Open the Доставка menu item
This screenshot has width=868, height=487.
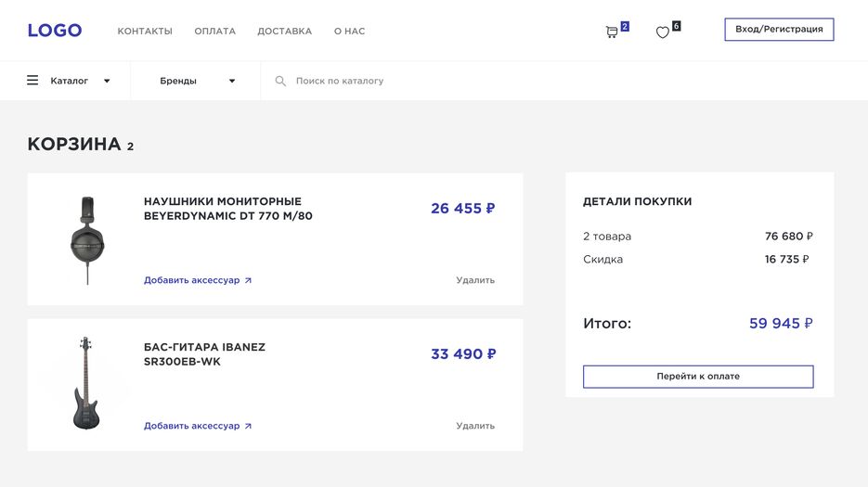click(x=284, y=31)
